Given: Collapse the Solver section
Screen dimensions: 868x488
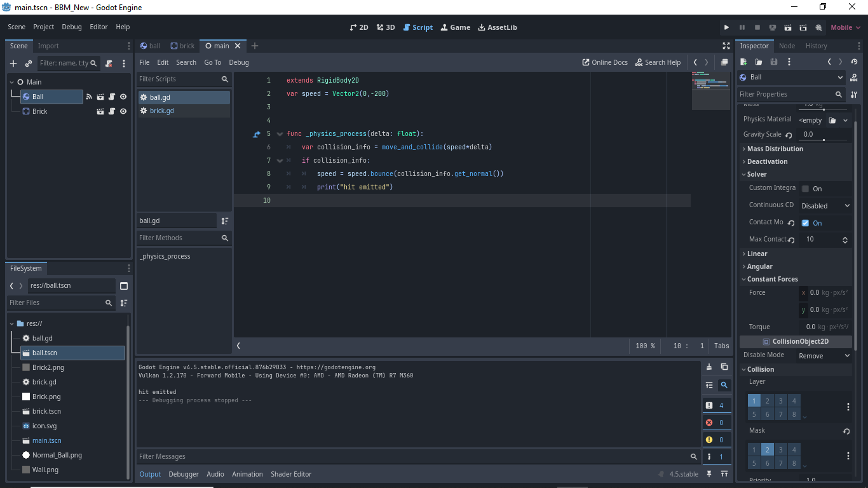Looking at the screenshot, I should coord(796,174).
